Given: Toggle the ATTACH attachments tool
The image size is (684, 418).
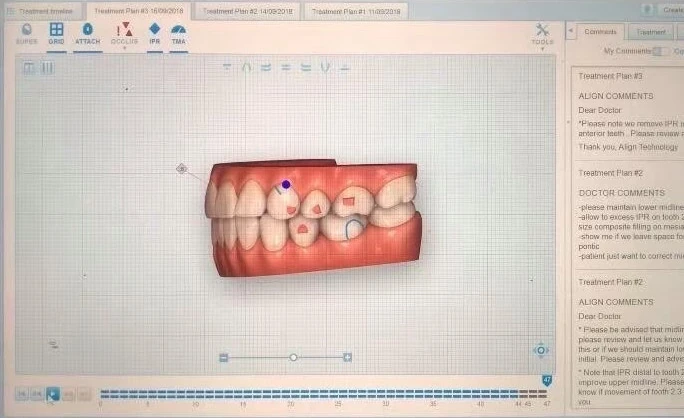Looking at the screenshot, I should click(x=87, y=33).
